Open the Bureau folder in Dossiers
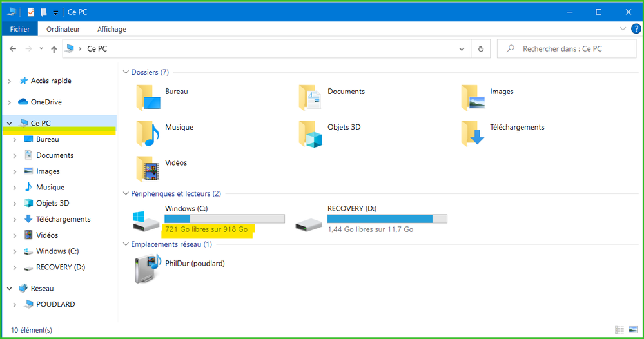 (x=148, y=98)
